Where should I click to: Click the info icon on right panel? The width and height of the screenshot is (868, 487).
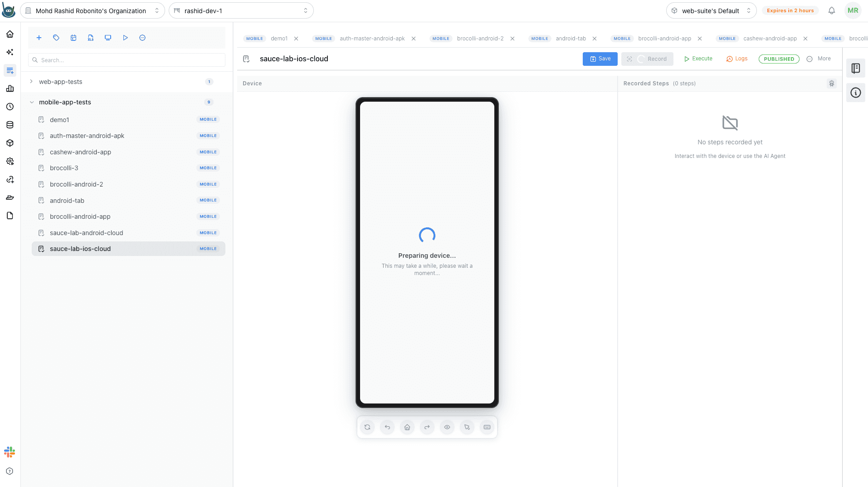click(856, 93)
